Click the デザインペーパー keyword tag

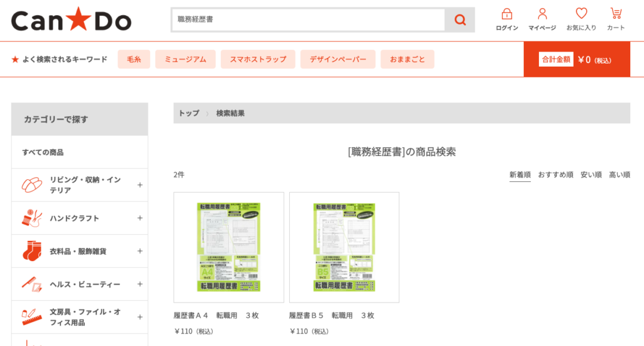tap(338, 60)
